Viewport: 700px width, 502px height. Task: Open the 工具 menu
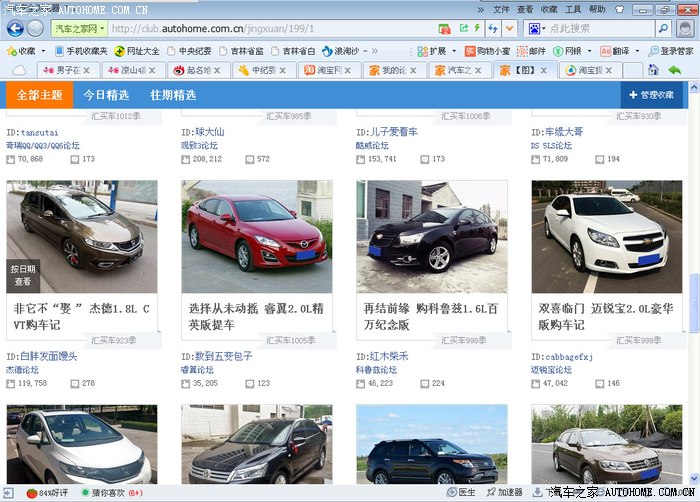pyautogui.click(x=573, y=9)
